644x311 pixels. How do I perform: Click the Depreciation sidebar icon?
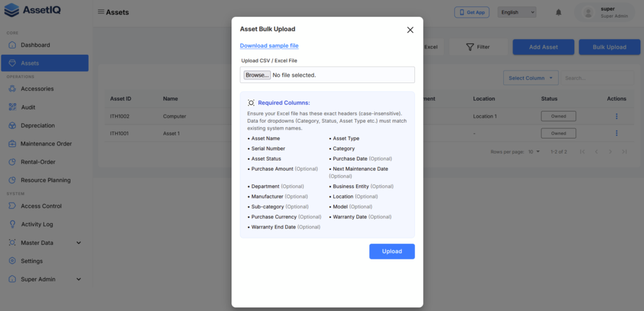click(x=13, y=125)
